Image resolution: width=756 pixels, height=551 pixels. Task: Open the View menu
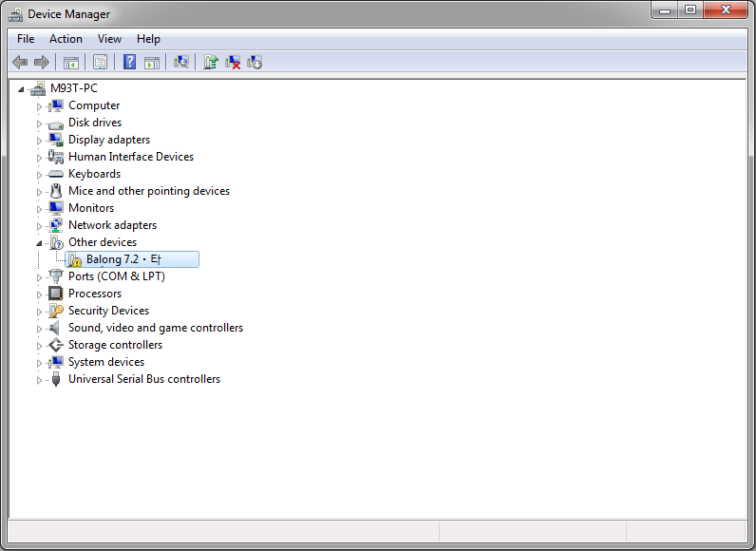[x=109, y=39]
